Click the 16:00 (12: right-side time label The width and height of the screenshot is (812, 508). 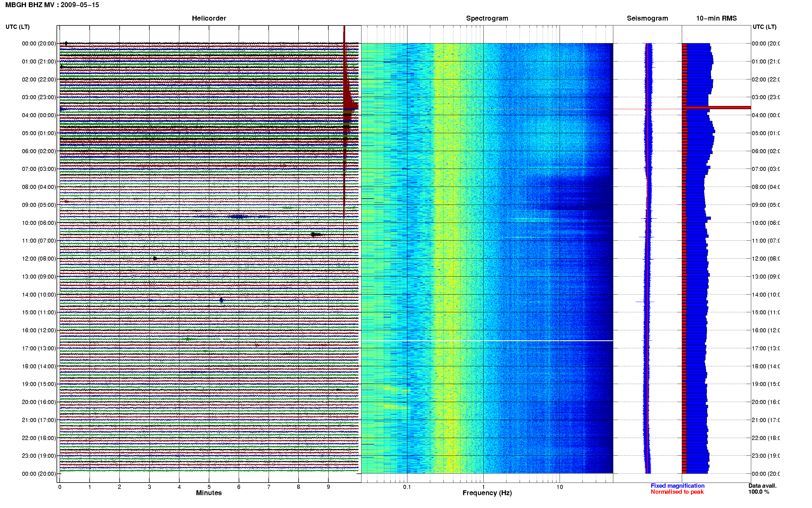pyautogui.click(x=766, y=330)
